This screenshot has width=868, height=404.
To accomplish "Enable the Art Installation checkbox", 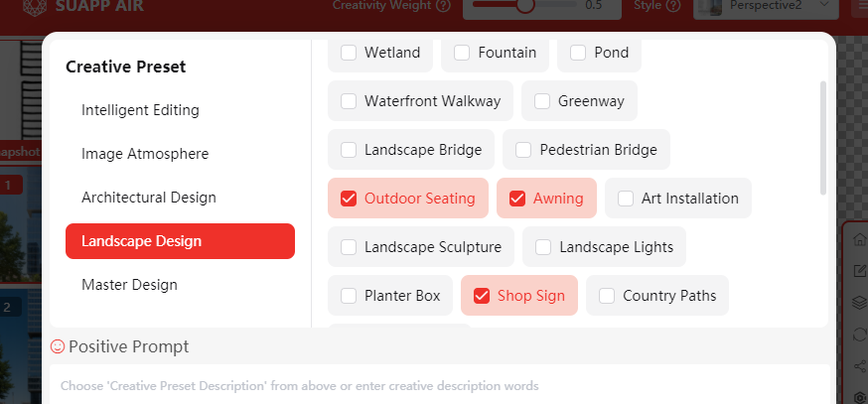I will [x=626, y=199].
